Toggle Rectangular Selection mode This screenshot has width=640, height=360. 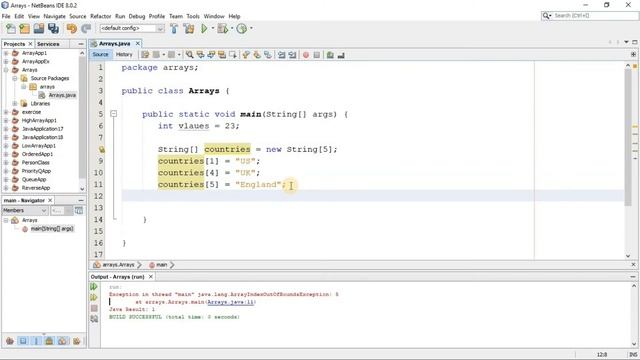(233, 55)
